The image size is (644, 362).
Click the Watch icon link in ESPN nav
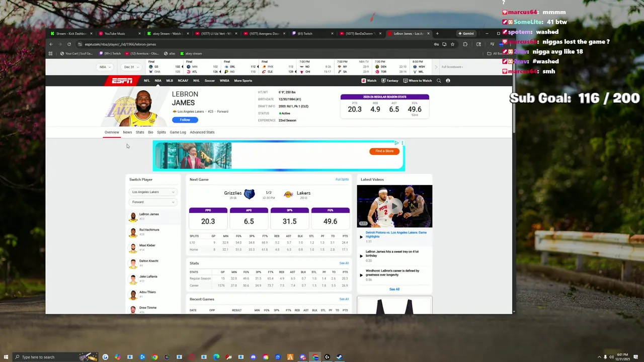369,80
